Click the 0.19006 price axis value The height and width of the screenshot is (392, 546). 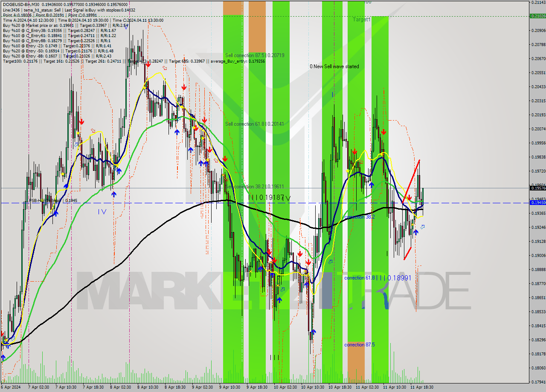[x=538, y=255]
